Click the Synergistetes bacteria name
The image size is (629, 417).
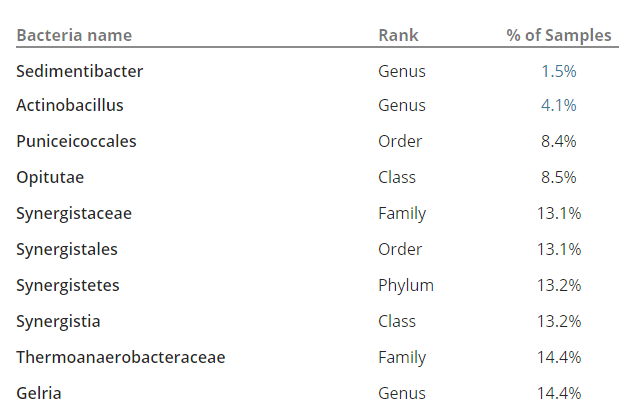click(68, 285)
